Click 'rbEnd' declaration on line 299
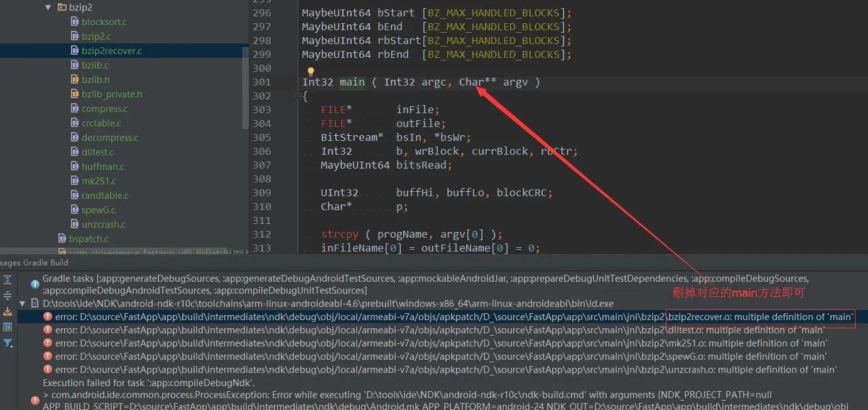Image resolution: width=868 pixels, height=410 pixels. tap(393, 55)
